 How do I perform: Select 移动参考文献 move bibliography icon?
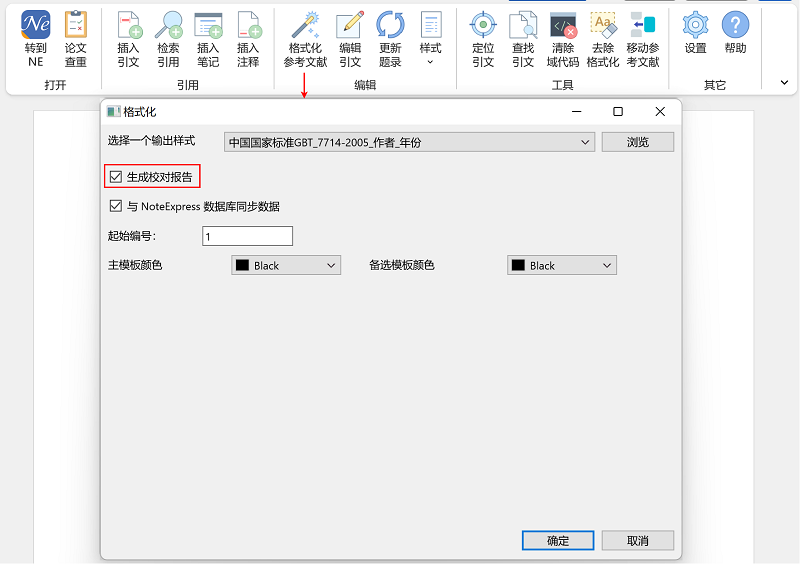[643, 39]
